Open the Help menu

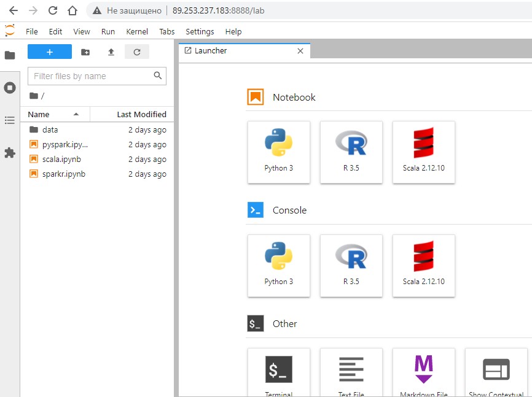pyautogui.click(x=233, y=31)
